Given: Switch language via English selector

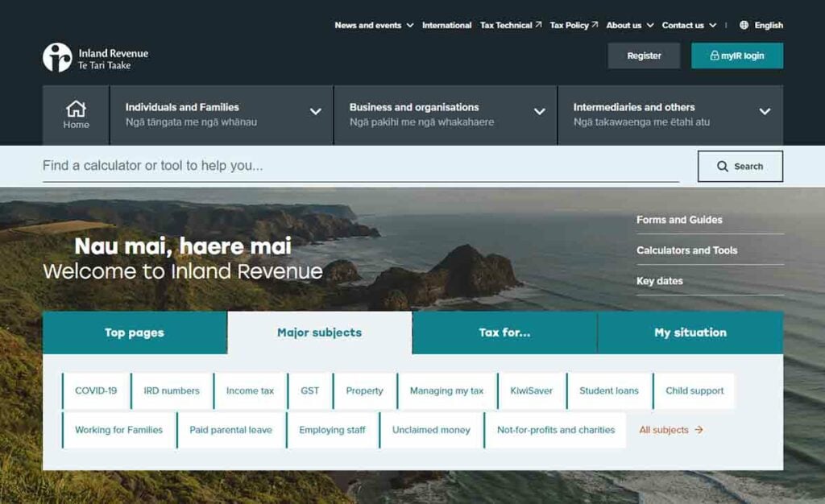Looking at the screenshot, I should 761,25.
